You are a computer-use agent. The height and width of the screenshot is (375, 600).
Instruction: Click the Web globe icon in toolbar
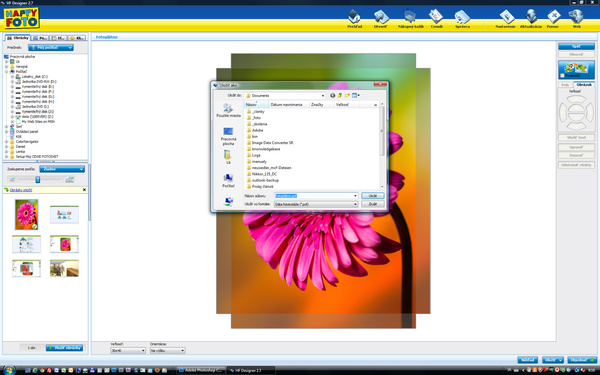coord(576,19)
